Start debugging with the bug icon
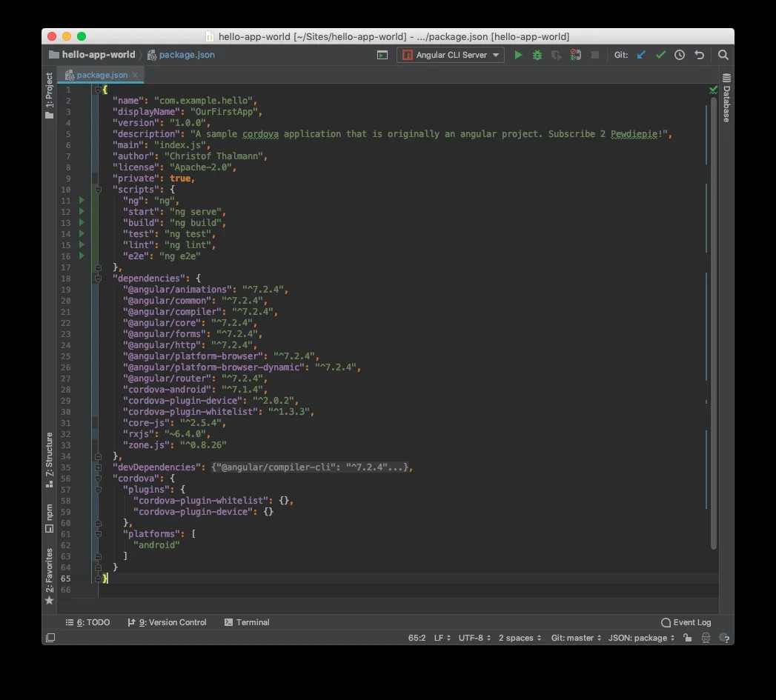This screenshot has height=700, width=776. 537,55
